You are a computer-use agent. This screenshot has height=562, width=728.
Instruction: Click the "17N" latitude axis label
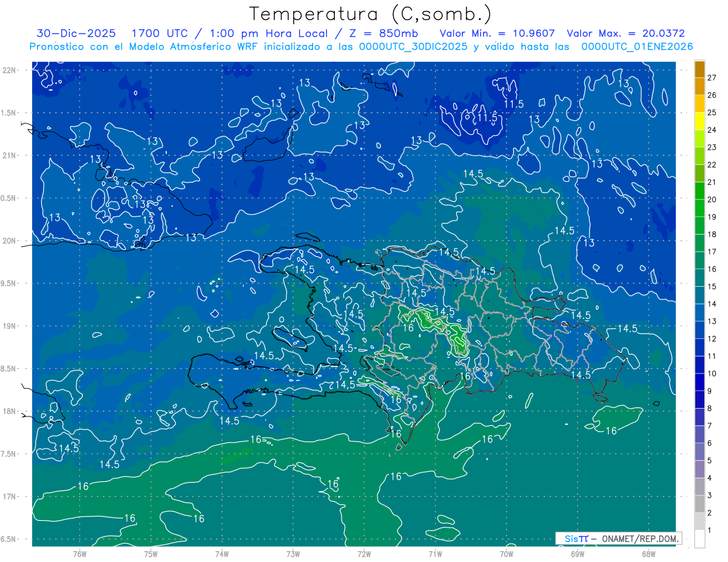pos(10,497)
